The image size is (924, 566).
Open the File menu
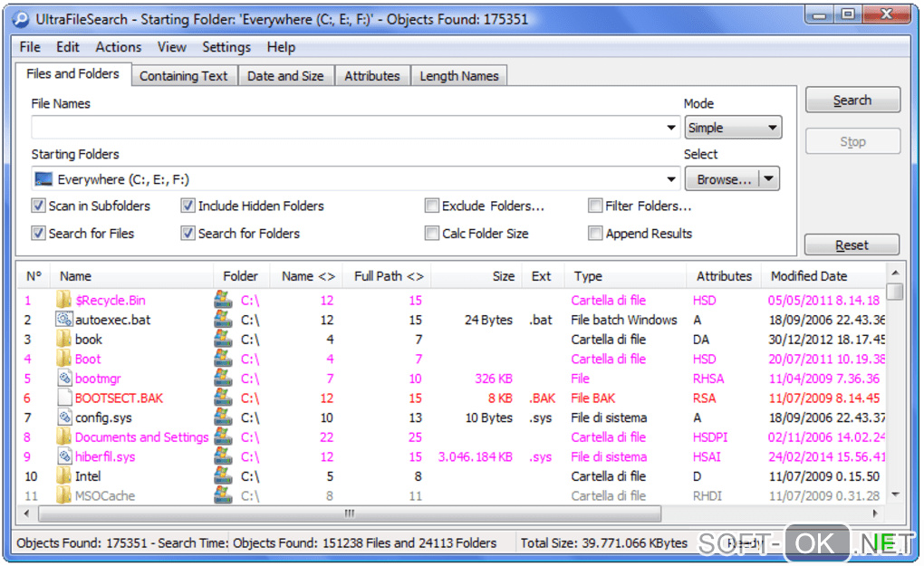(x=30, y=47)
